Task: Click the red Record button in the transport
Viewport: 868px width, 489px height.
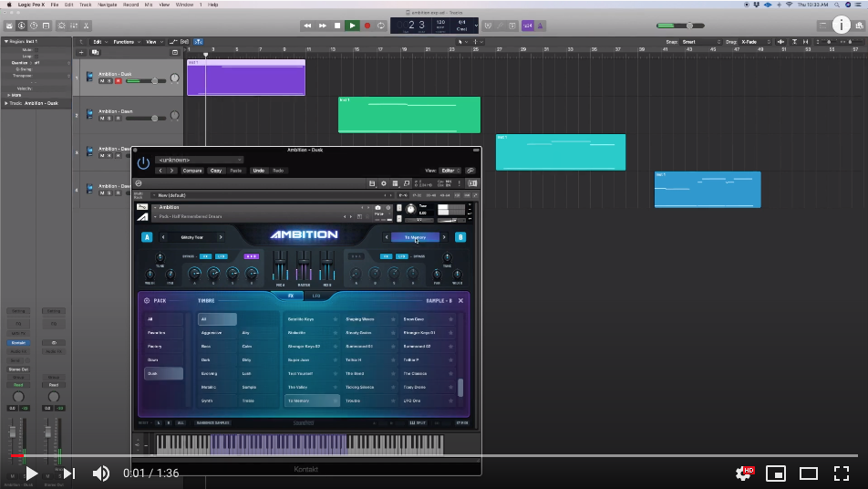Action: pos(367,26)
